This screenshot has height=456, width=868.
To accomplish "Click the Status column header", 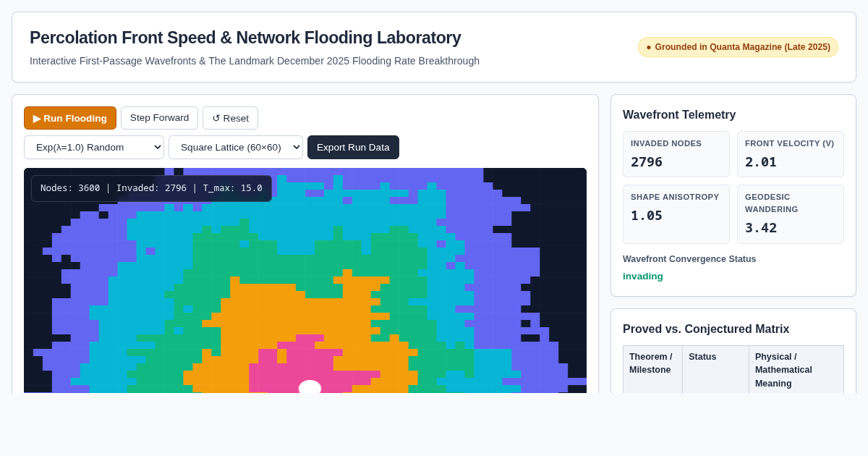I will pos(715,369).
